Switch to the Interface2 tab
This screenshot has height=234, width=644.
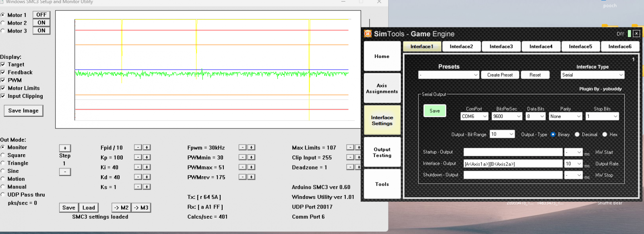click(461, 47)
